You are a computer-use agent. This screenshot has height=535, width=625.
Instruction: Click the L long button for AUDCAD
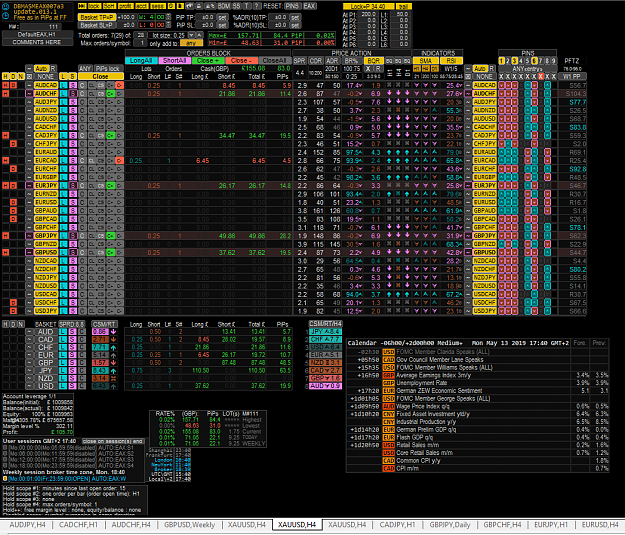click(x=63, y=85)
